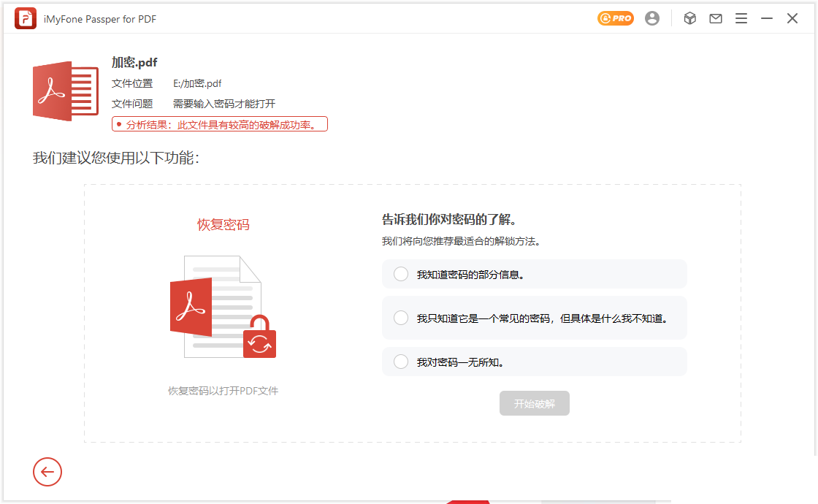Close the Passper for PDF window
Screen dimensions: 818x504
792,19
